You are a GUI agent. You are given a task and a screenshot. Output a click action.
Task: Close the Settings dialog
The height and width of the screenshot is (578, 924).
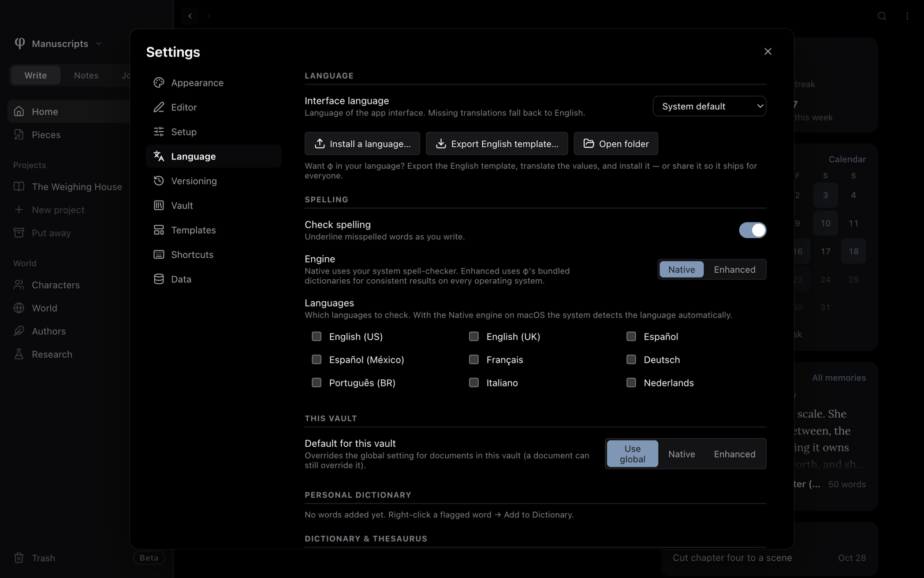767,51
